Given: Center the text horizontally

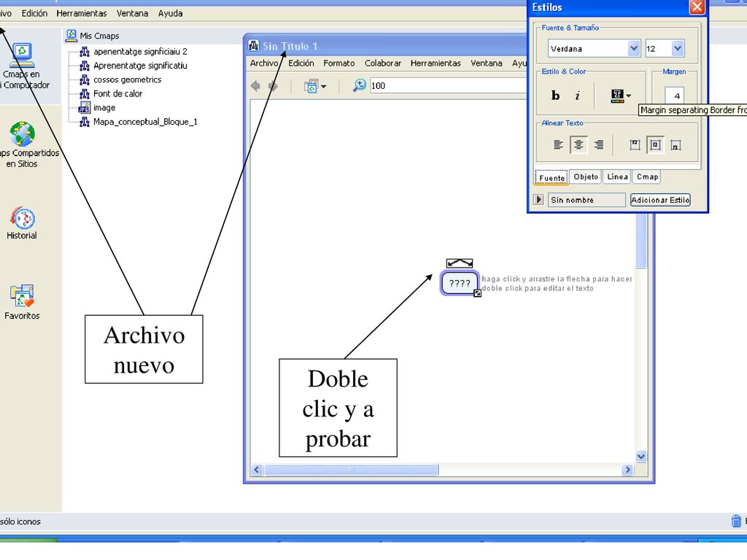Looking at the screenshot, I should coord(578,145).
